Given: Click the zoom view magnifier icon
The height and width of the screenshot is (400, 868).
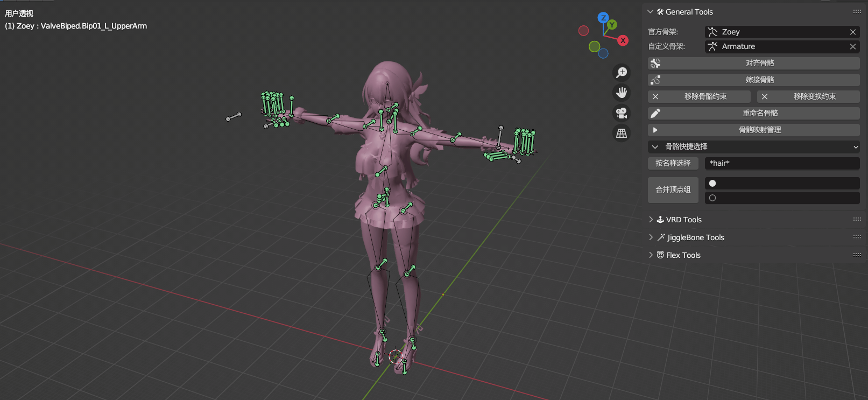Looking at the screenshot, I should click(622, 72).
